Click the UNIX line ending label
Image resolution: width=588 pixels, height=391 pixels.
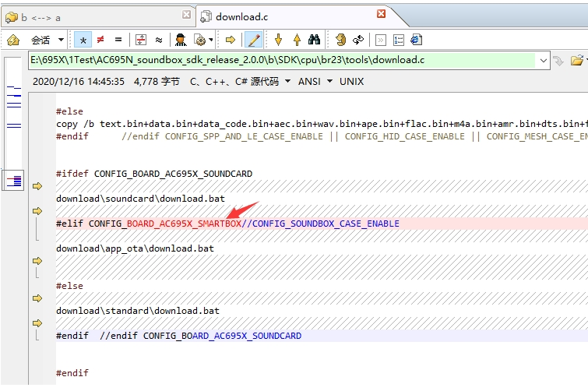click(351, 81)
